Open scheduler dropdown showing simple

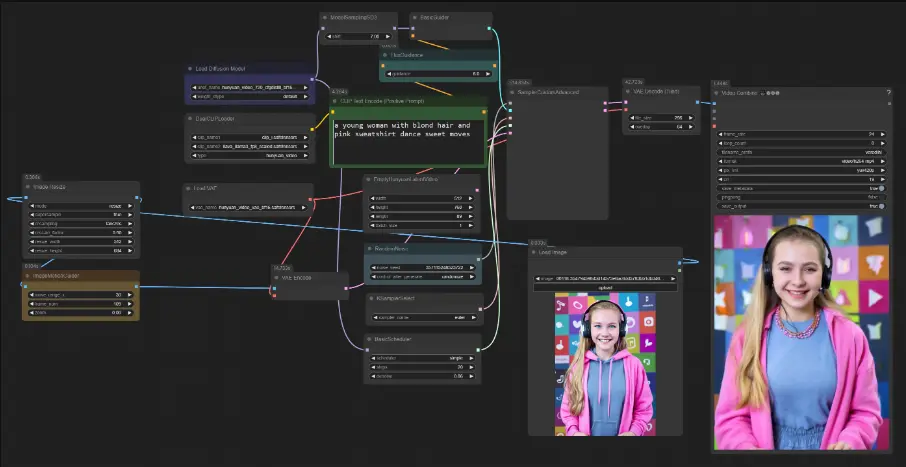tap(422, 358)
